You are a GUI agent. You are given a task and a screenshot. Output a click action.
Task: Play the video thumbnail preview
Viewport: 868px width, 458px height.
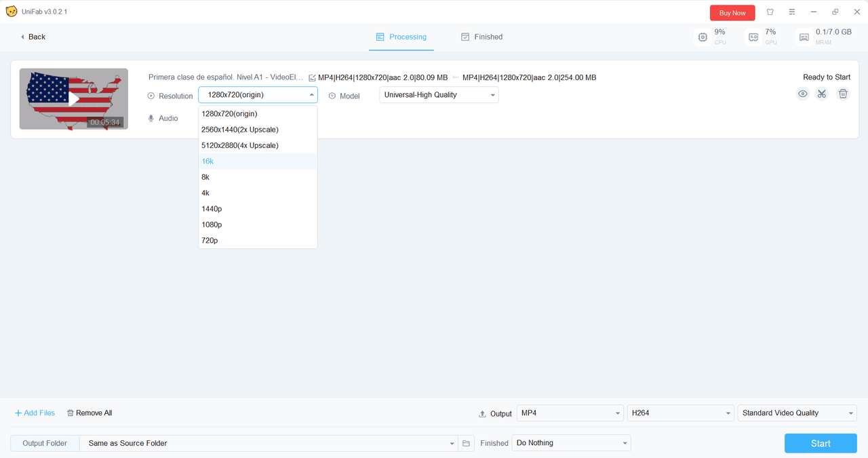pyautogui.click(x=74, y=99)
